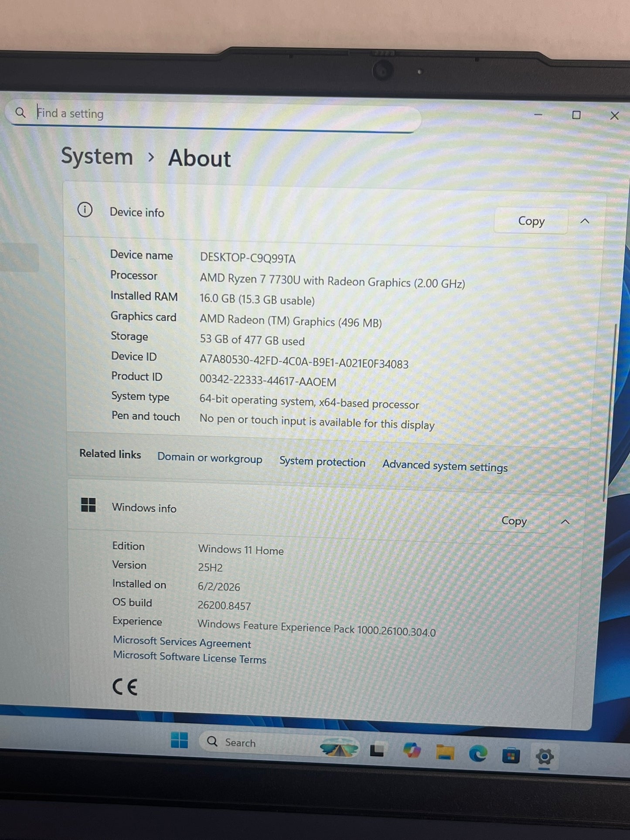This screenshot has height=840, width=630.
Task: Click the Settings window vertical scrollbar
Action: [610, 412]
